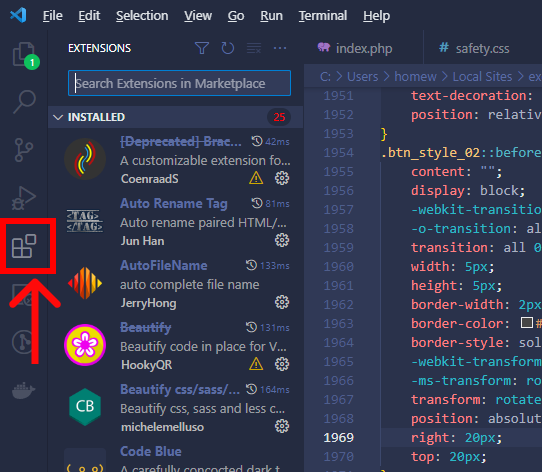542x472 pixels.
Task: Select the Bracket Pair Colorizer extension logo
Action: pos(85,159)
